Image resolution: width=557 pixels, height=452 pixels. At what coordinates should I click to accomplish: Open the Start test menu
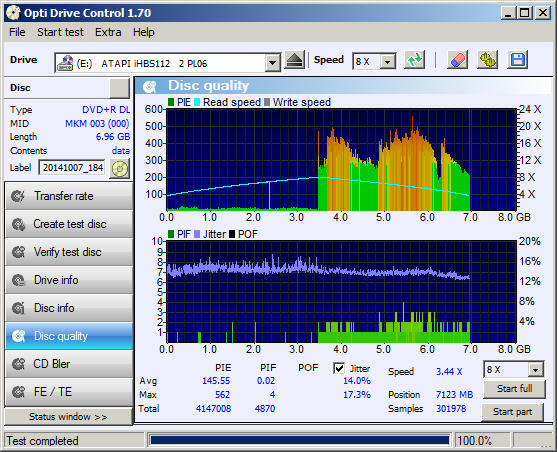point(60,32)
